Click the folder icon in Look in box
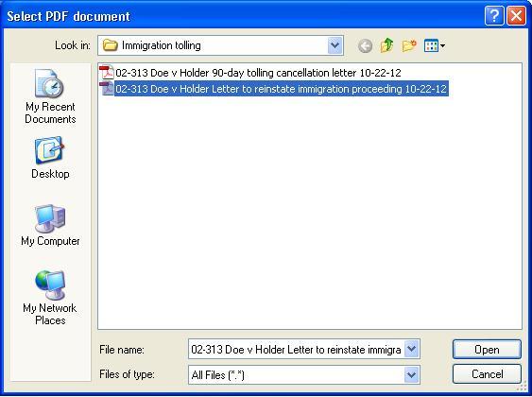 pyautogui.click(x=110, y=45)
